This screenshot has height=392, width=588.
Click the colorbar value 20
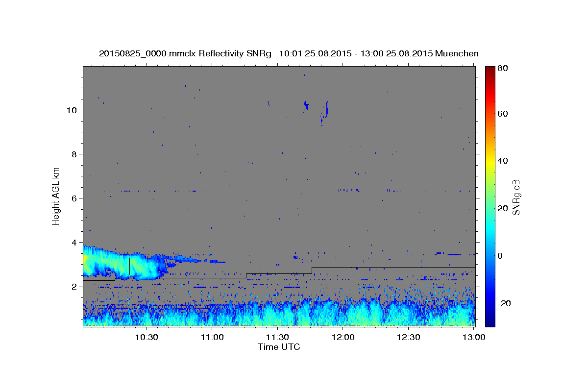(502, 208)
